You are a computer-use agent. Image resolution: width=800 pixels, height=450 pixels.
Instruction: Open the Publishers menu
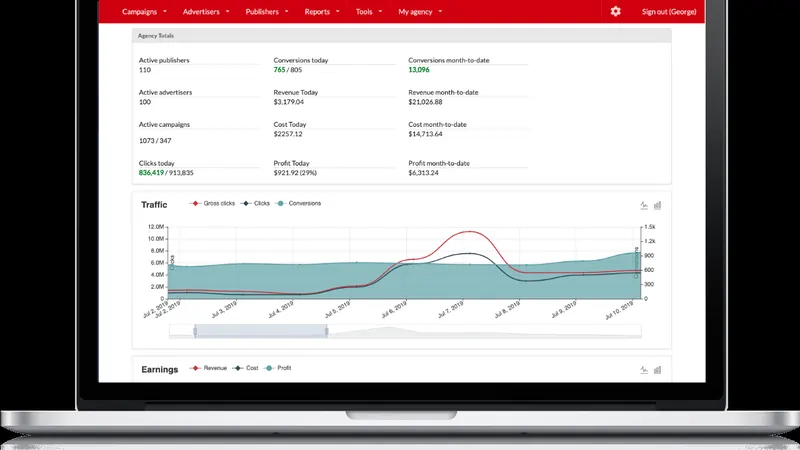pos(262,12)
